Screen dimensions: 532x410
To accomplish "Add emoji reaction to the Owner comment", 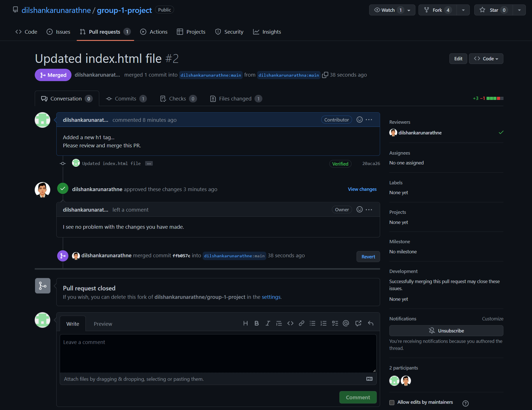I will (x=360, y=209).
